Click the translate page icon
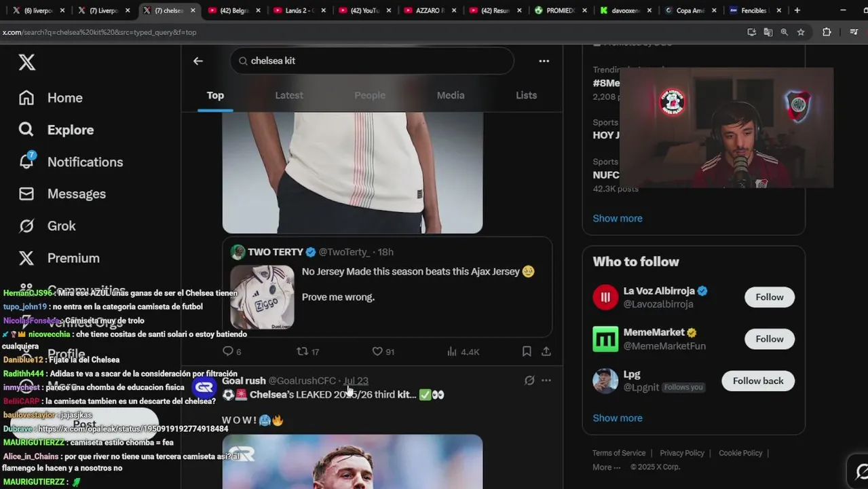This screenshot has height=489, width=868. click(x=768, y=32)
